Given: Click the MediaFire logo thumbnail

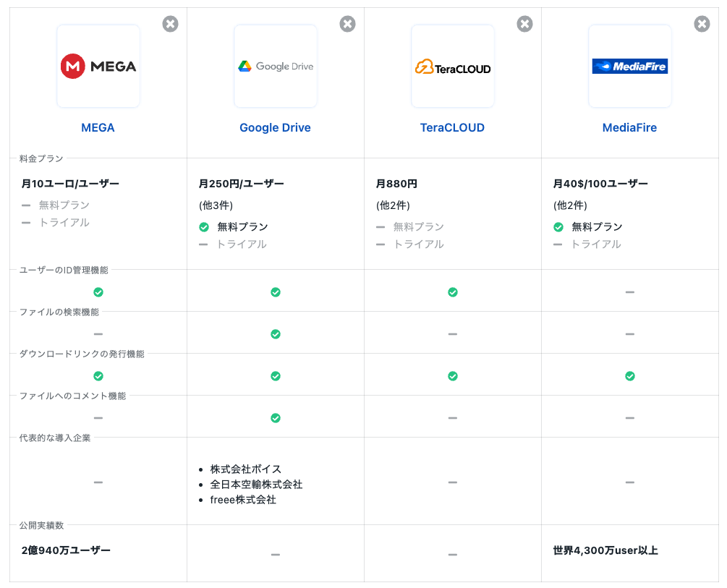Looking at the screenshot, I should tap(630, 67).
